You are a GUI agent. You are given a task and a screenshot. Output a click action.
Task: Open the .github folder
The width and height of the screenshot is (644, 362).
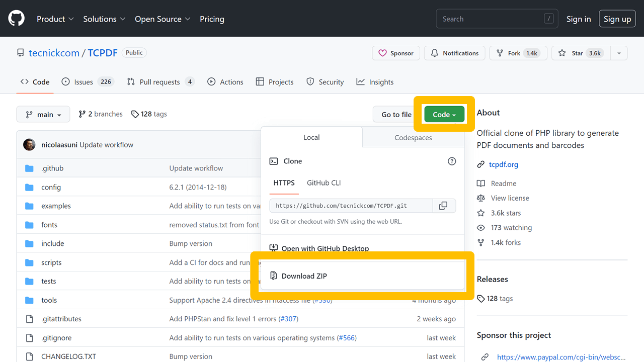[x=52, y=168]
